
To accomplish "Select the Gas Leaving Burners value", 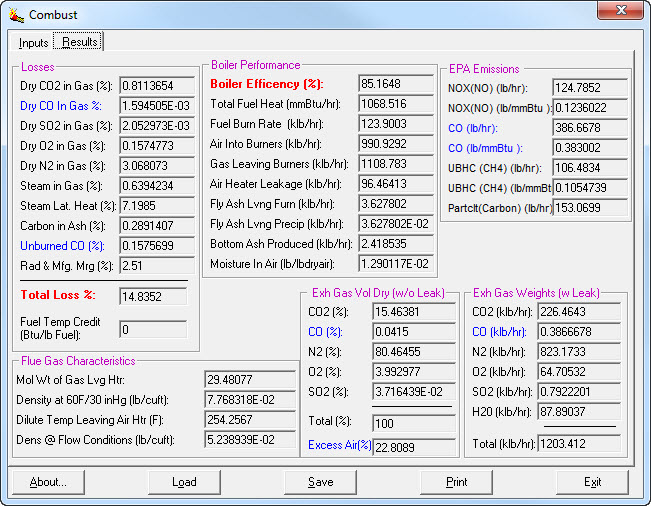I will pos(396,164).
